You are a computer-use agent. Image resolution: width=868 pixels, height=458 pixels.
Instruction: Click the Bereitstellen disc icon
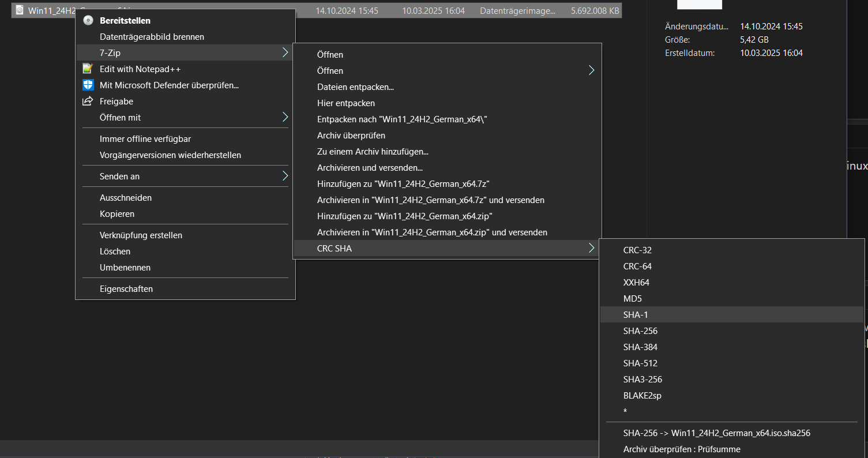(88, 21)
